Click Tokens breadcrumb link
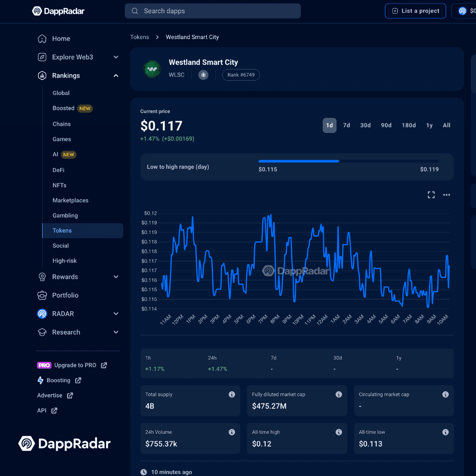 [140, 37]
